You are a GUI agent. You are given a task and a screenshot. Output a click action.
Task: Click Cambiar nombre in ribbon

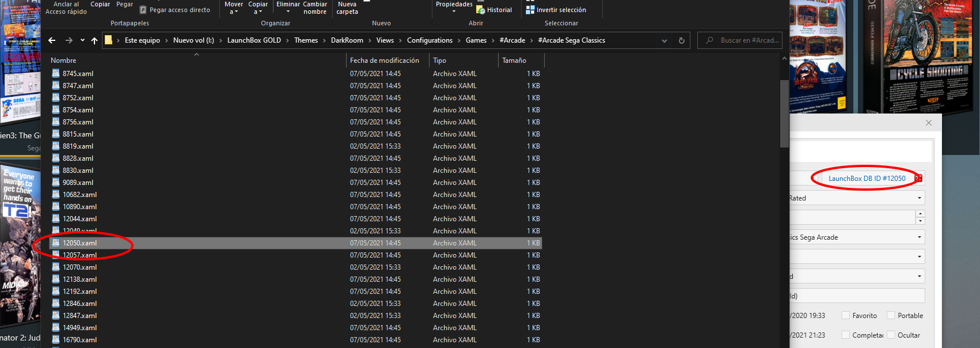click(315, 7)
